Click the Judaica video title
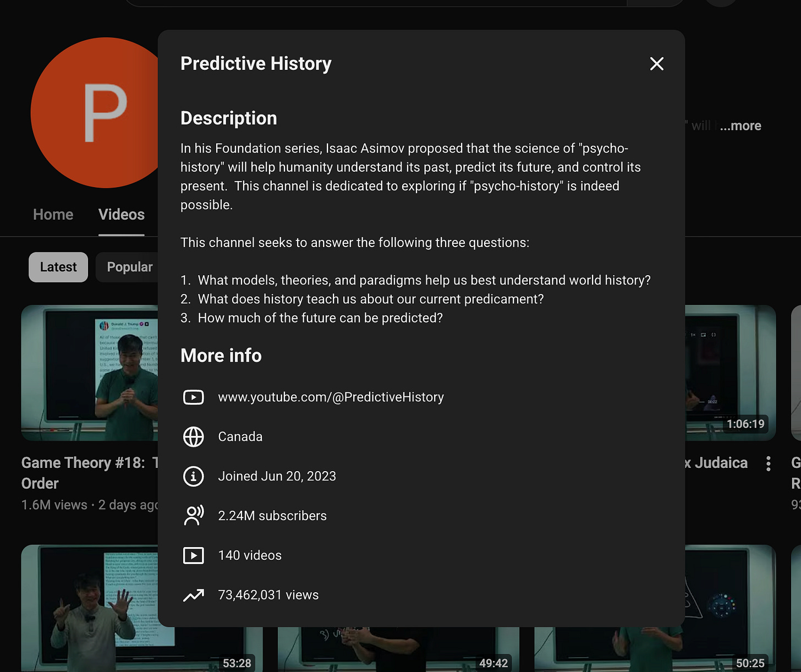Viewport: 801px width, 672px height. click(716, 463)
